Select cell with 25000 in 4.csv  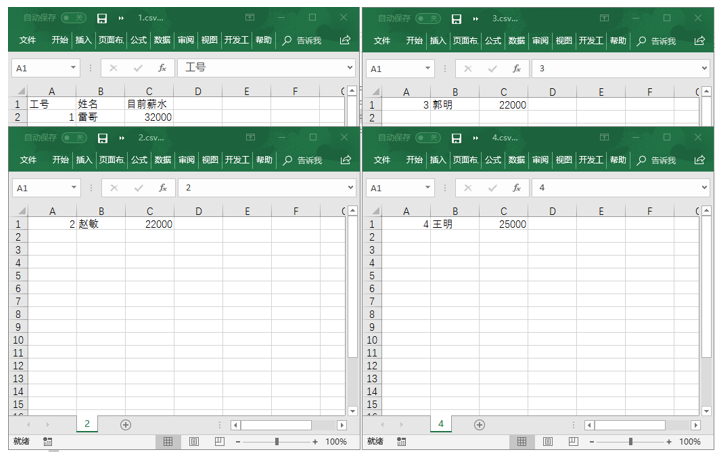point(504,224)
